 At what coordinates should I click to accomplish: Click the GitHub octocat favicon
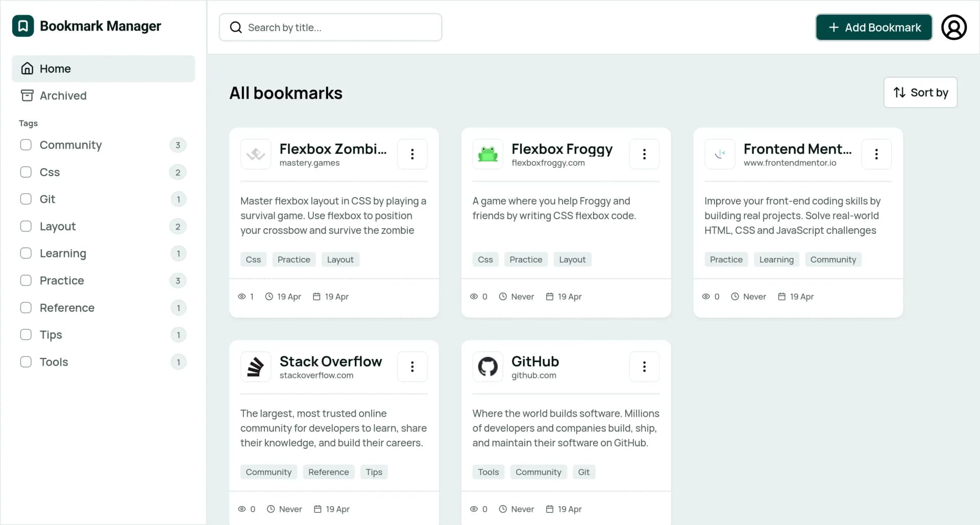487,367
